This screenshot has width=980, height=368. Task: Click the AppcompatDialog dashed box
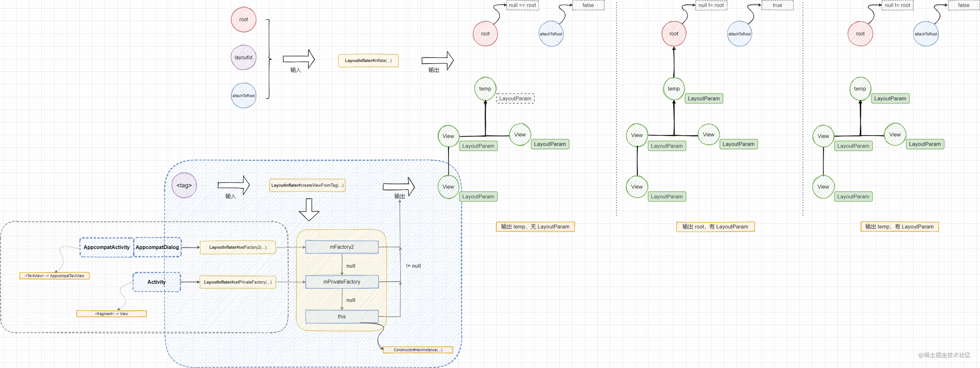click(x=157, y=247)
